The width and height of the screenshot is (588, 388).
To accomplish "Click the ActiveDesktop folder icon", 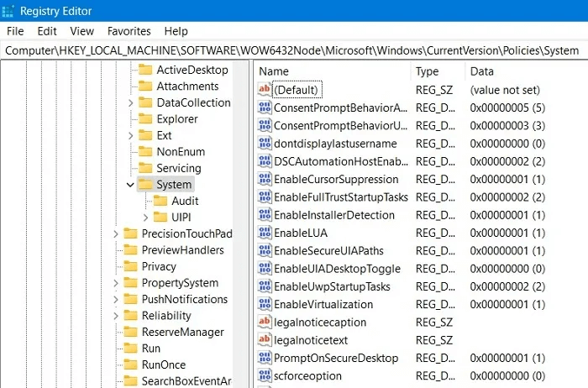I will [145, 70].
